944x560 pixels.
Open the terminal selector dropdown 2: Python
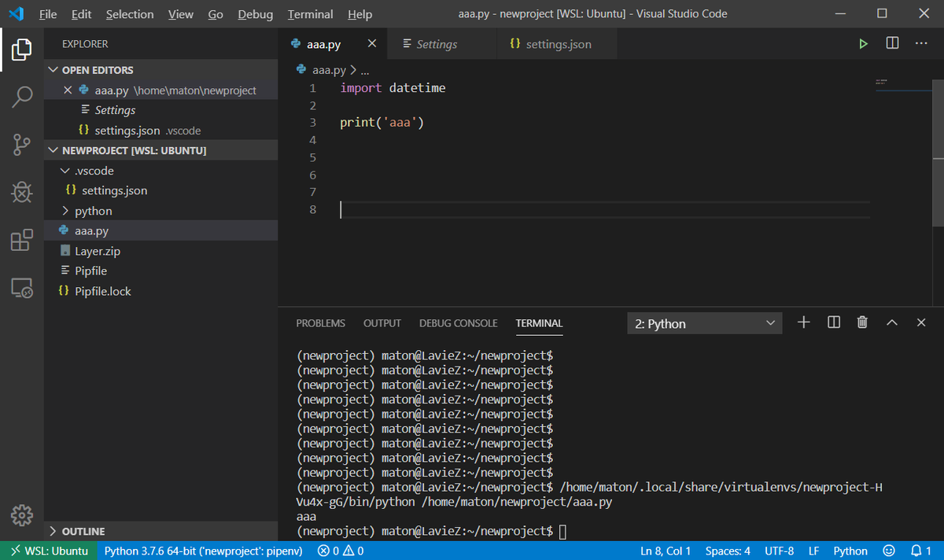(x=705, y=323)
